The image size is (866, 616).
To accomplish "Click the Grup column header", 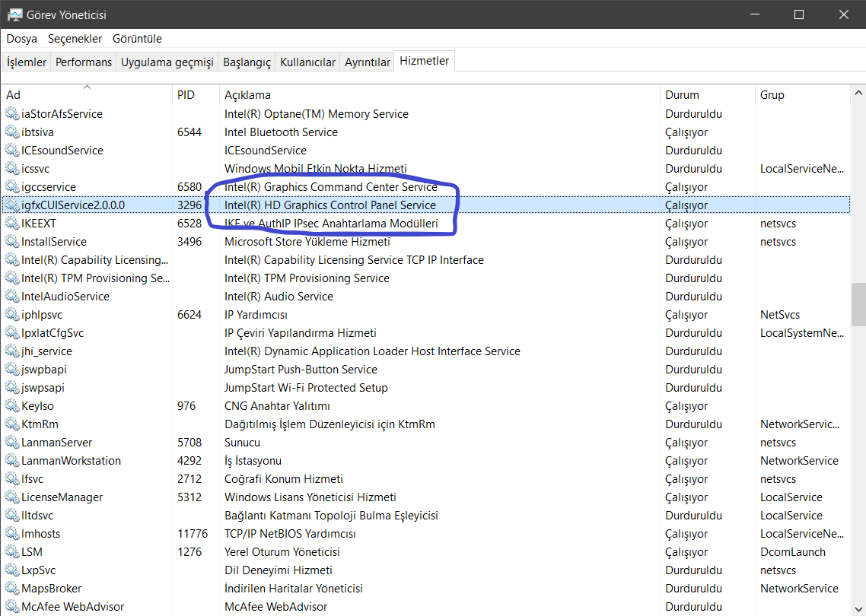I will pos(772,95).
